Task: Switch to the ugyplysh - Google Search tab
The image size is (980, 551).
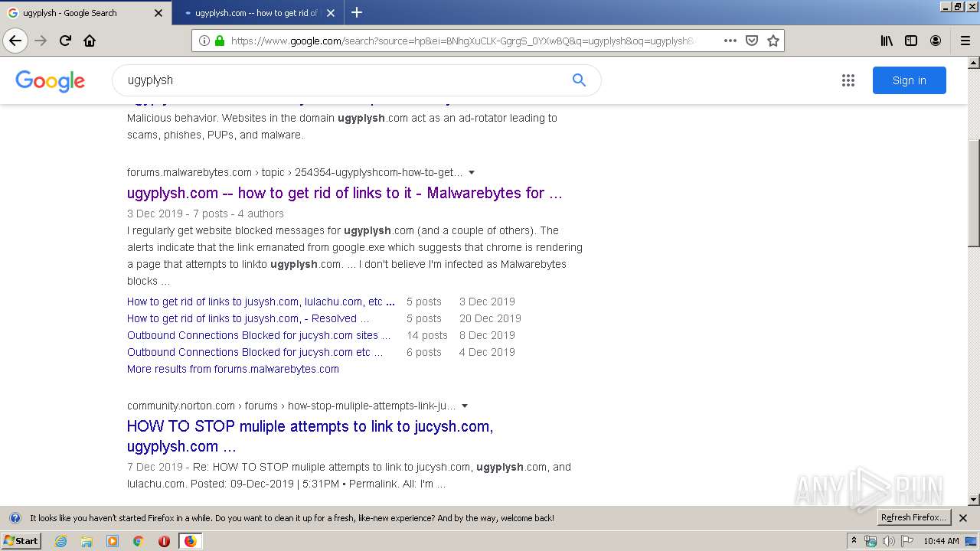Action: click(85, 13)
